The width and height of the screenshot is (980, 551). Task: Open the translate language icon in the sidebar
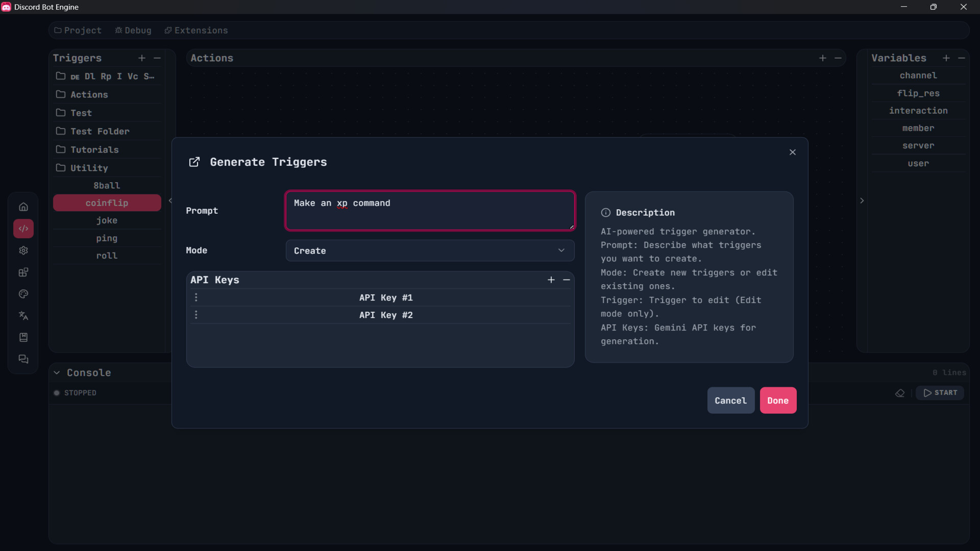point(23,316)
